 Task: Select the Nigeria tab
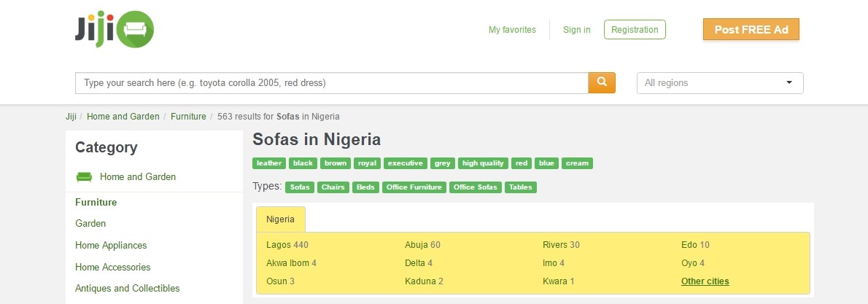280,219
